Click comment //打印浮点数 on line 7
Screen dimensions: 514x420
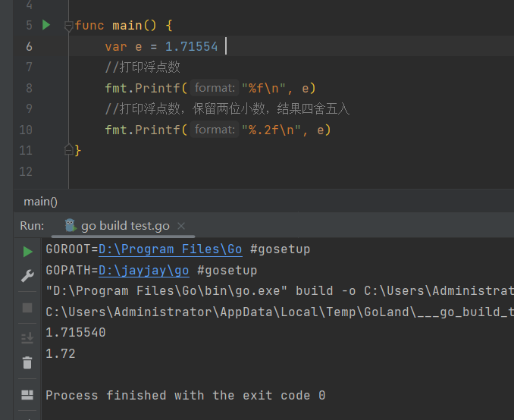(143, 67)
